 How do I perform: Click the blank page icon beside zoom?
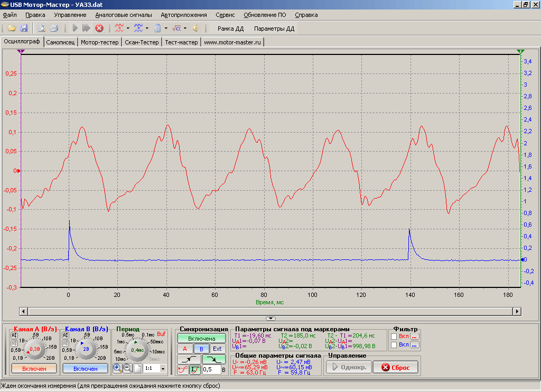[x=138, y=368]
